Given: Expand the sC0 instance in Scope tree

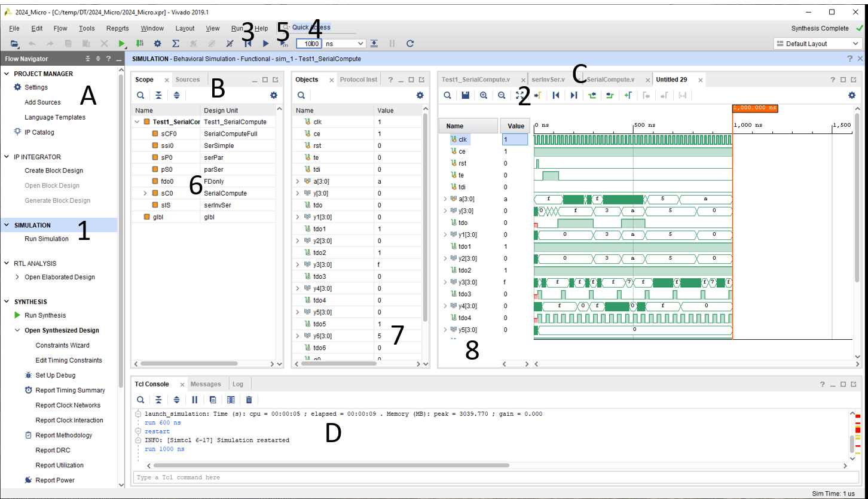Looking at the screenshot, I should pos(145,193).
